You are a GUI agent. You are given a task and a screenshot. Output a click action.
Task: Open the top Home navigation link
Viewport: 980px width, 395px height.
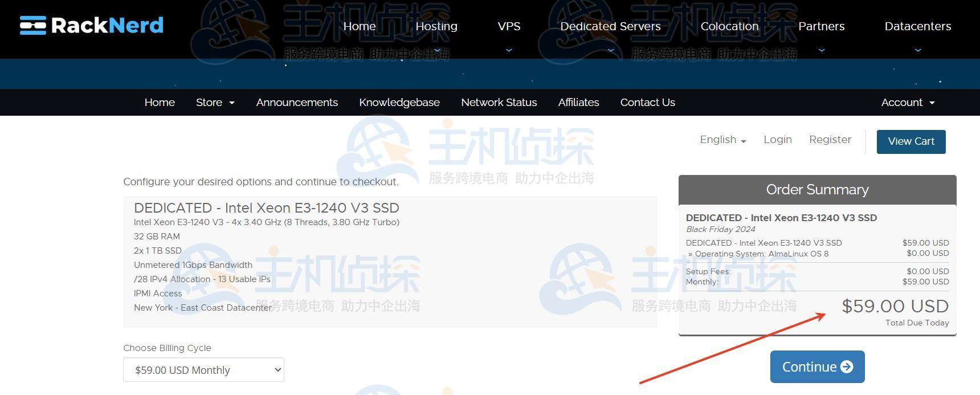point(360,26)
